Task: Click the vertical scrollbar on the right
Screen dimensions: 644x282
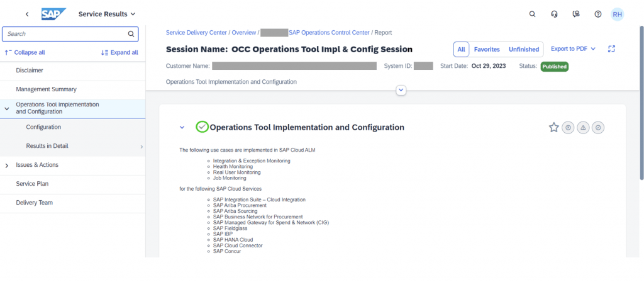Action: [641, 103]
